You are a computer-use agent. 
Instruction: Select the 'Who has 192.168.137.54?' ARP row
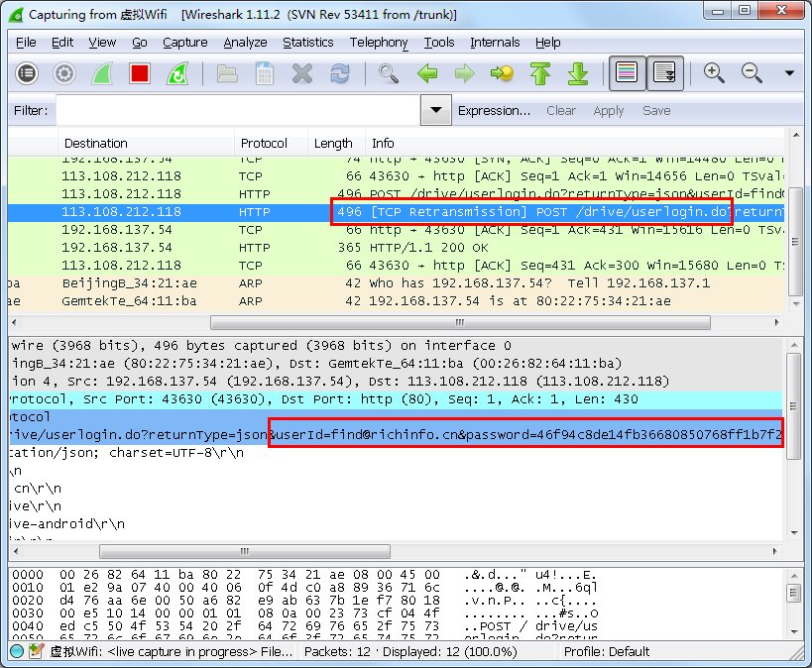point(397,283)
